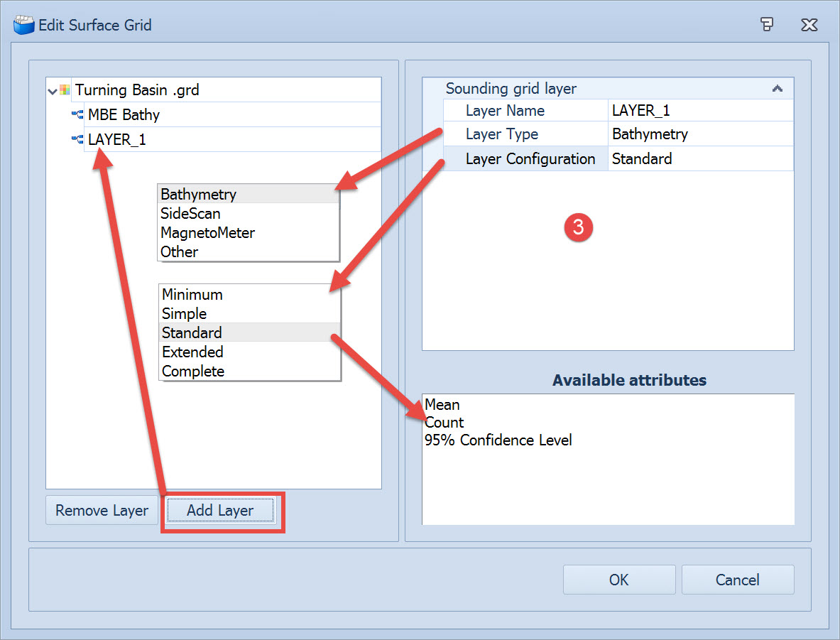This screenshot has width=840, height=640.
Task: Edit the Layer Name value LAYER_1
Action: (700, 110)
